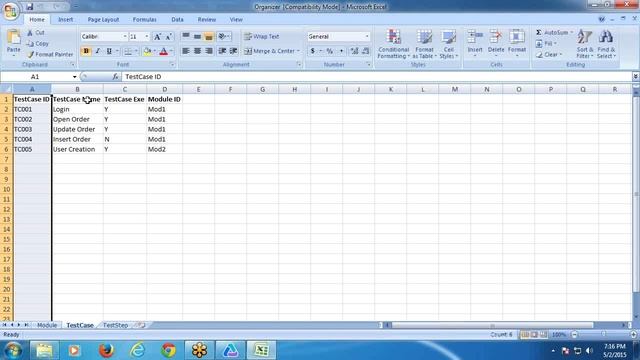This screenshot has height=360, width=640.
Task: Open Conditional Formatting menu
Action: [393, 44]
